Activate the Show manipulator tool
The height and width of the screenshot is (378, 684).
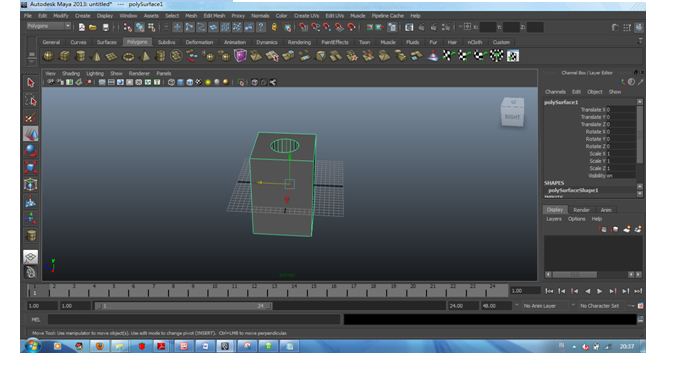[x=31, y=218]
